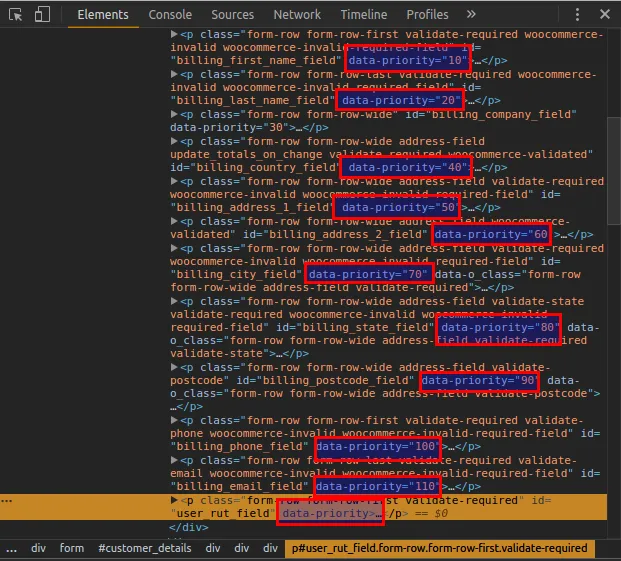Image resolution: width=621 pixels, height=561 pixels.
Task: Click the data-priority="10" attribute
Action: pyautogui.click(x=408, y=60)
